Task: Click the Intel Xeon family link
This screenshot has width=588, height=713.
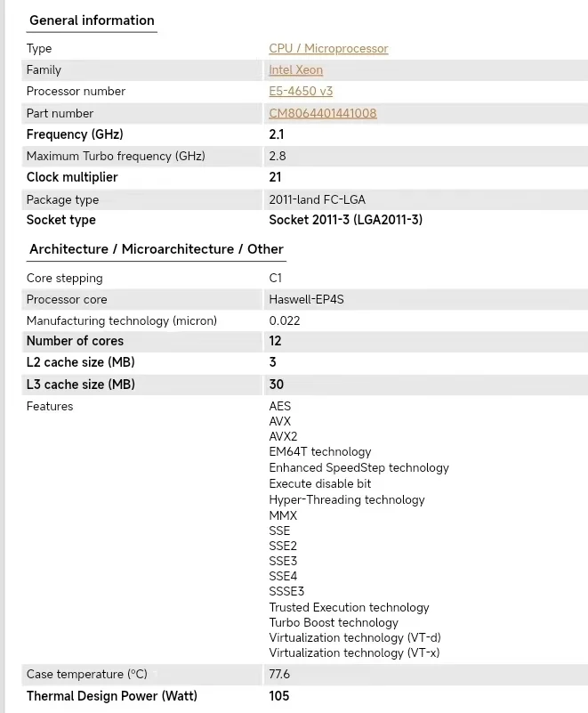Action: coord(295,69)
